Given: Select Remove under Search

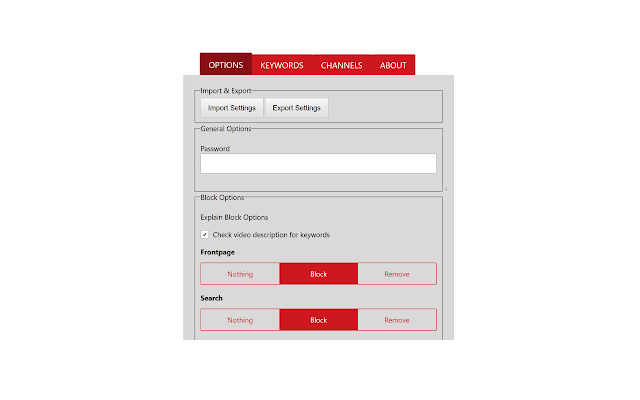Looking at the screenshot, I should point(397,320).
